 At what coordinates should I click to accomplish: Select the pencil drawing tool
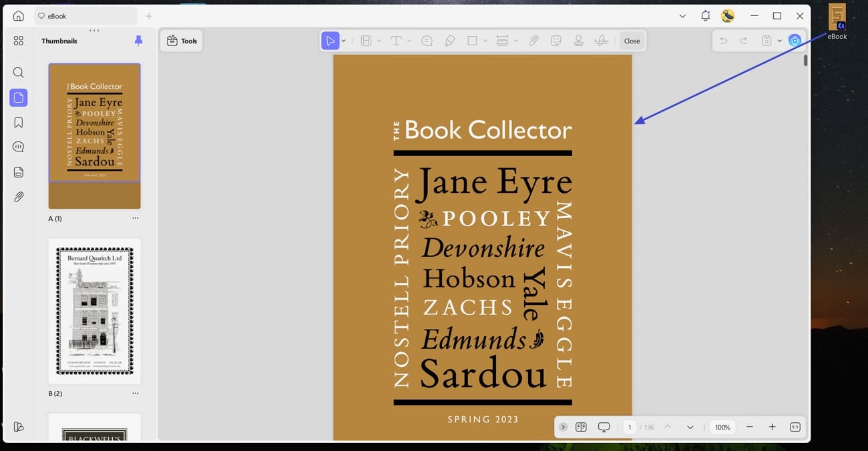tap(450, 41)
